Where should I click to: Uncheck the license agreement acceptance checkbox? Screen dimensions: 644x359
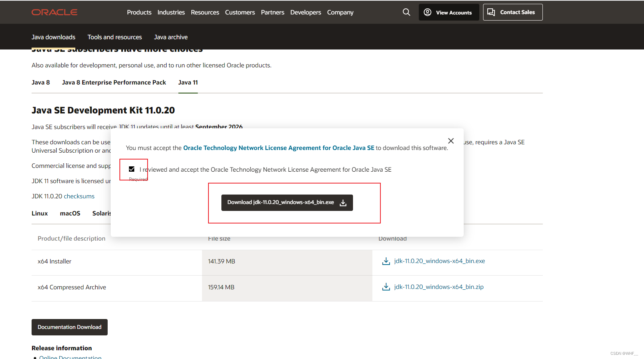point(132,169)
